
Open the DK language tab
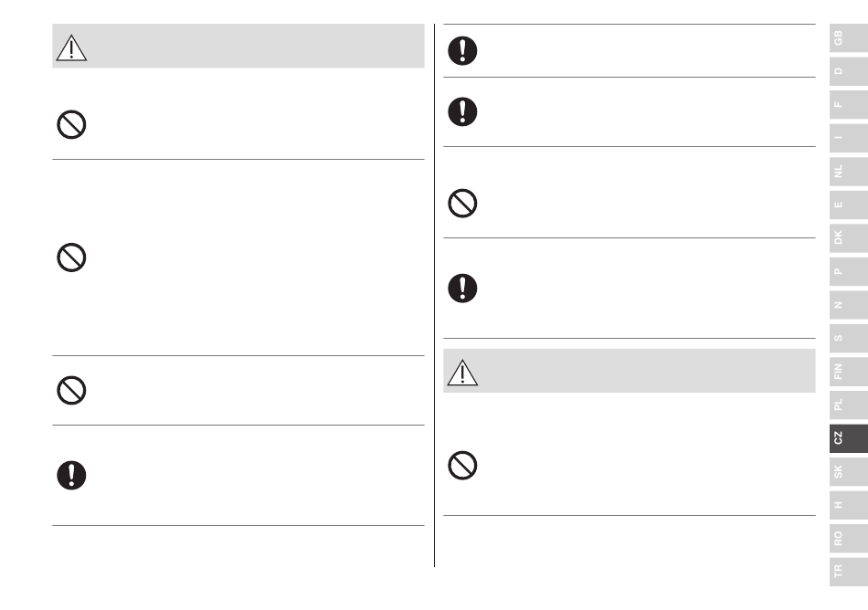849,237
